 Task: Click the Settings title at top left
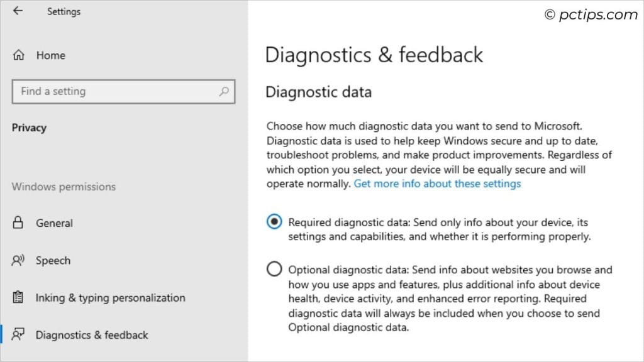tap(64, 11)
